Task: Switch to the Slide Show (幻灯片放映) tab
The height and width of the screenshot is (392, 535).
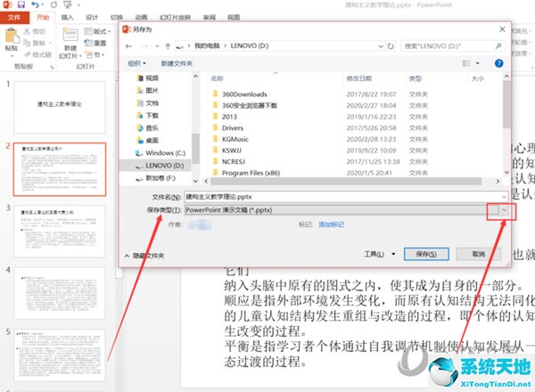Action: click(175, 18)
